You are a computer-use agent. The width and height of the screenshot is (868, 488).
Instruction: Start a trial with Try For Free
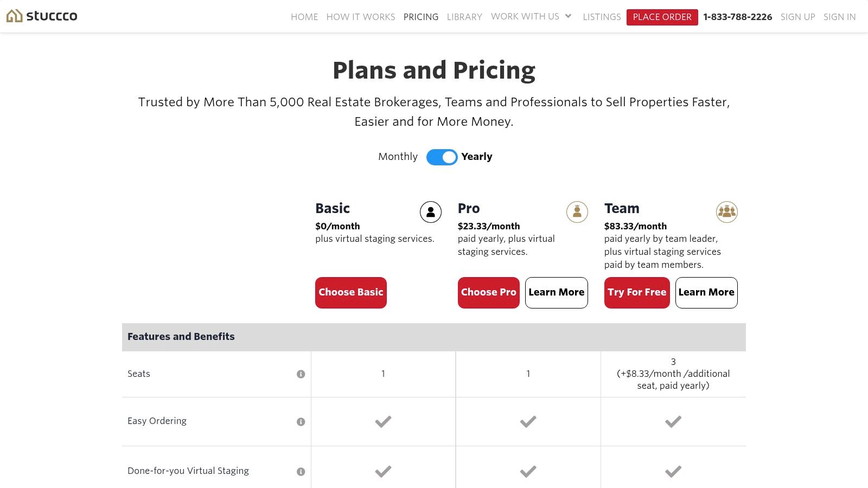point(636,292)
